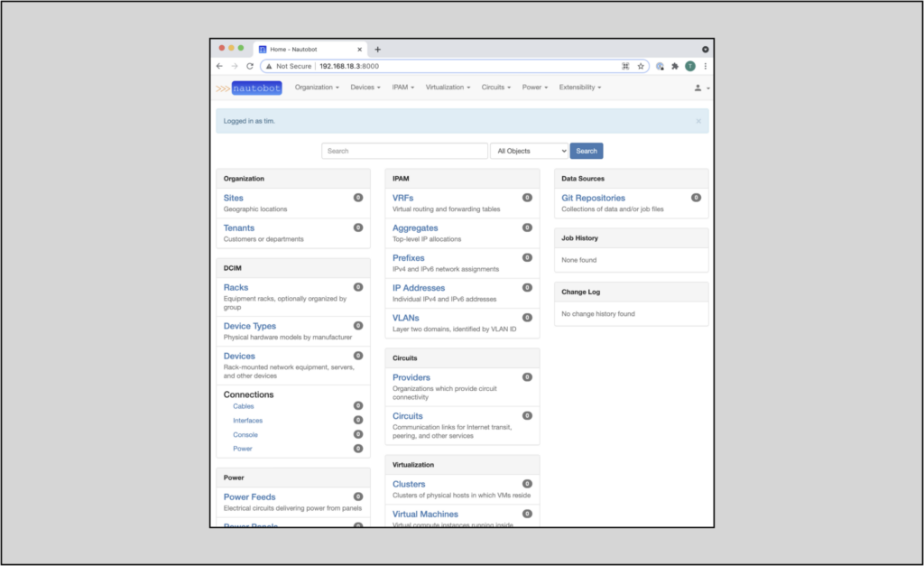Open the Sites link
The width and height of the screenshot is (924, 566).
click(234, 198)
